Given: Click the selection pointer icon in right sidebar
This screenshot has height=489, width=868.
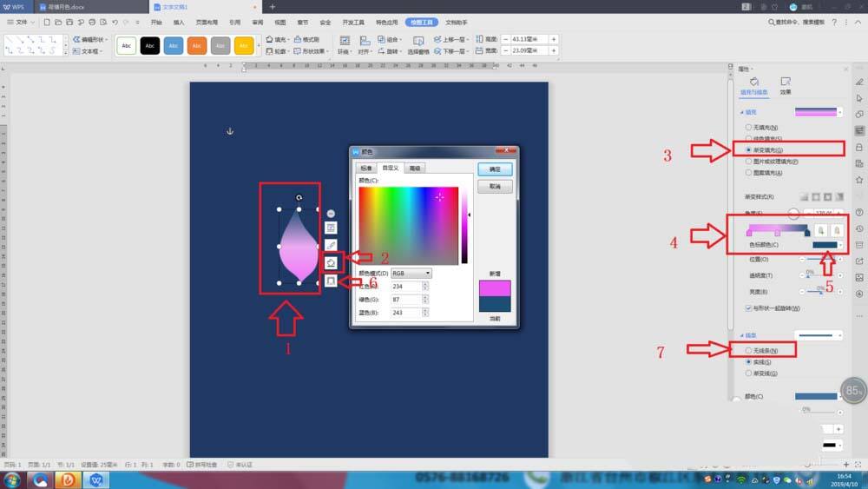Looking at the screenshot, I should click(x=859, y=98).
